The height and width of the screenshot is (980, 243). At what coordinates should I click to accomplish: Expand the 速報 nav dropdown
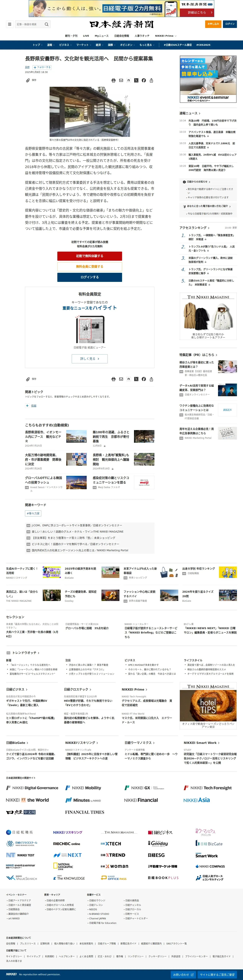[51, 45]
